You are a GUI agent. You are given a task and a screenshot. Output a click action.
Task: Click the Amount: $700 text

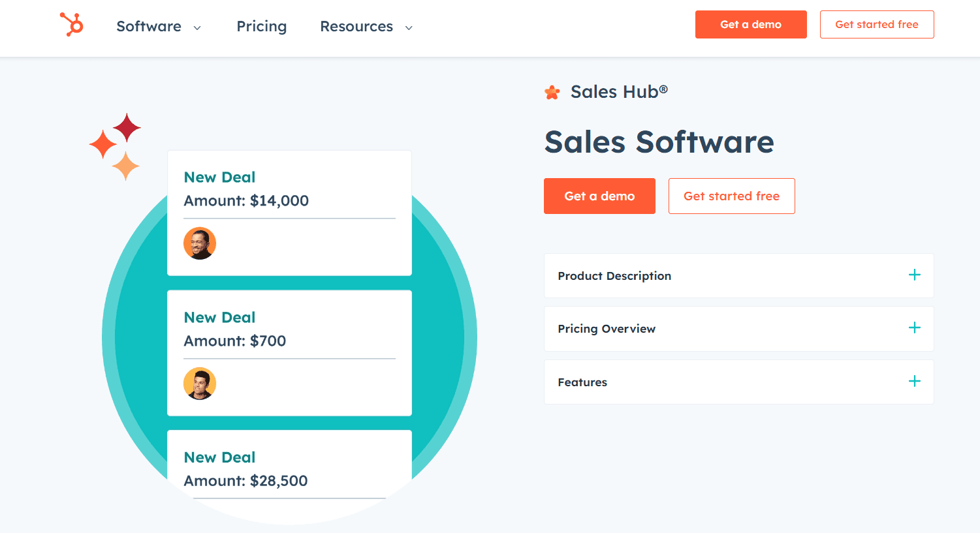235,341
